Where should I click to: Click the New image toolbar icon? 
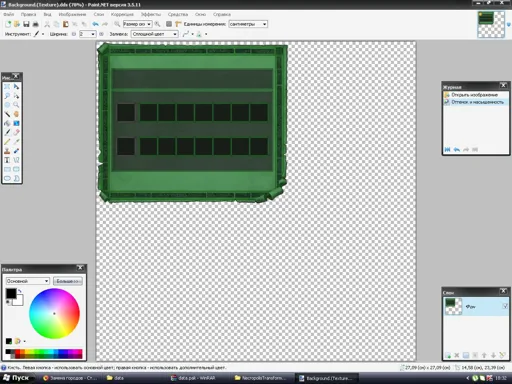tap(8, 24)
